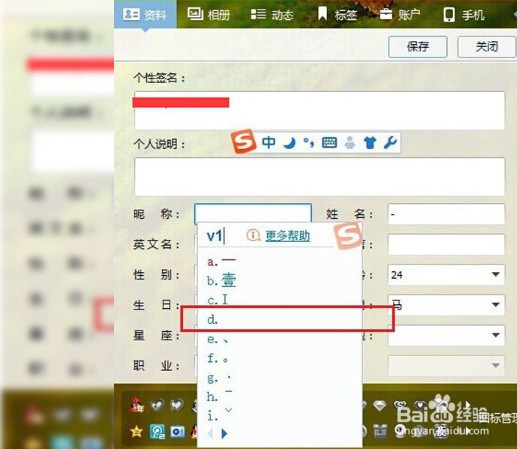Select candidate h. with overline mark

pyautogui.click(x=219, y=396)
